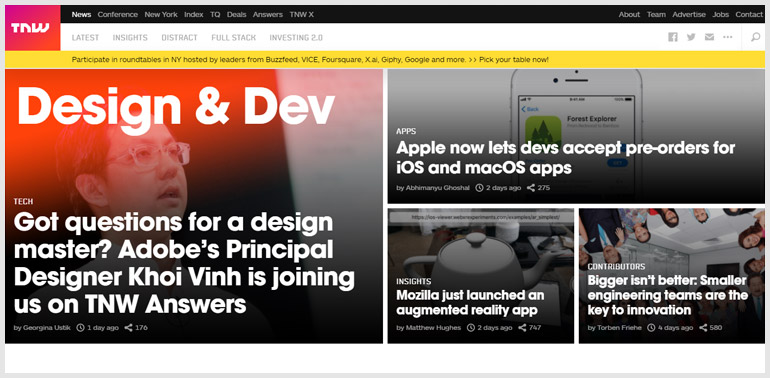Click share icon next to 747
Image resolution: width=770 pixels, height=378 pixels.
click(x=522, y=327)
